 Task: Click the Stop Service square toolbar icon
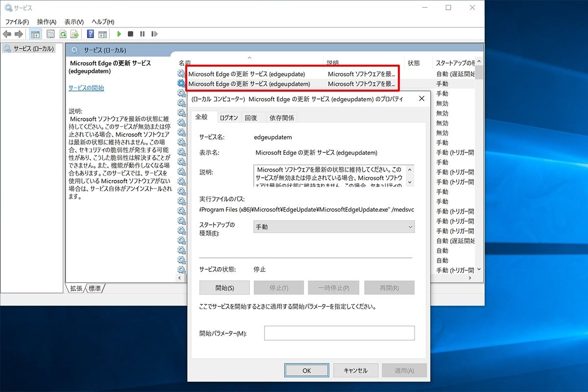tap(130, 34)
